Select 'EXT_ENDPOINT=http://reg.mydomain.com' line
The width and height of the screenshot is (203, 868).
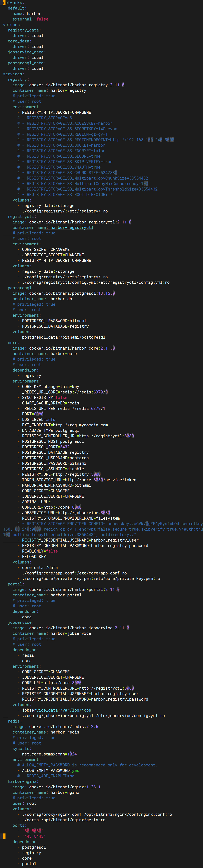click(62, 425)
